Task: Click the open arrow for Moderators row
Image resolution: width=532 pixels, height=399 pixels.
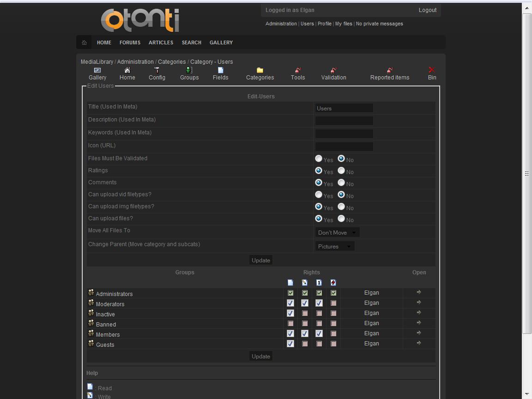Action: point(419,302)
